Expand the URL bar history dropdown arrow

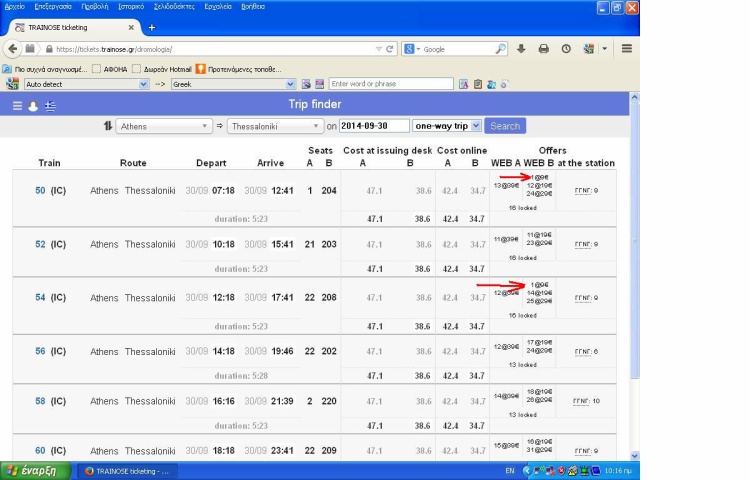click(x=378, y=49)
